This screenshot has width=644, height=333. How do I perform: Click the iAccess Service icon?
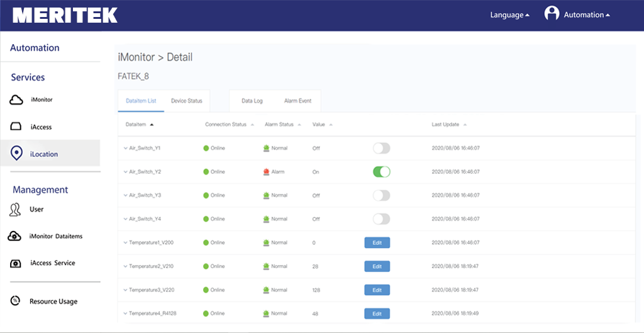click(x=15, y=263)
